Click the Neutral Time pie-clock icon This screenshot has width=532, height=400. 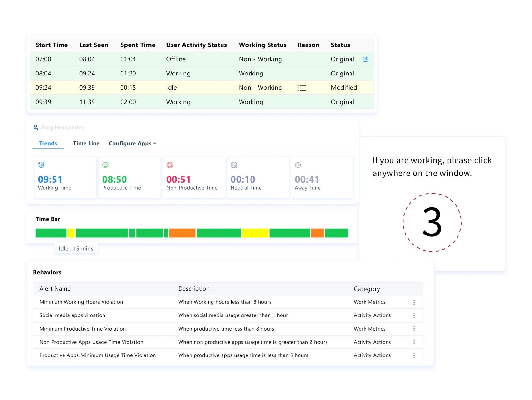tap(234, 165)
